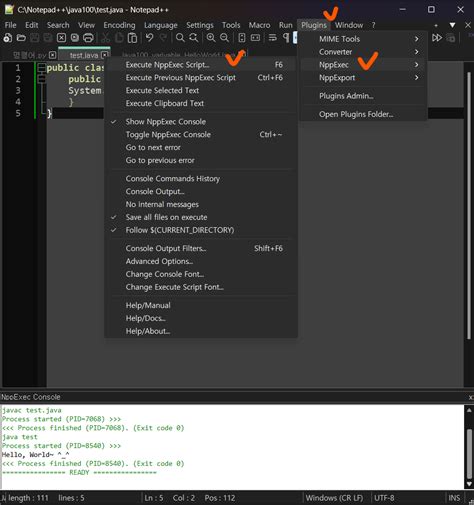Screen dimensions: 474x505
Task: Expand the NppExec submenu
Action: 364,65
